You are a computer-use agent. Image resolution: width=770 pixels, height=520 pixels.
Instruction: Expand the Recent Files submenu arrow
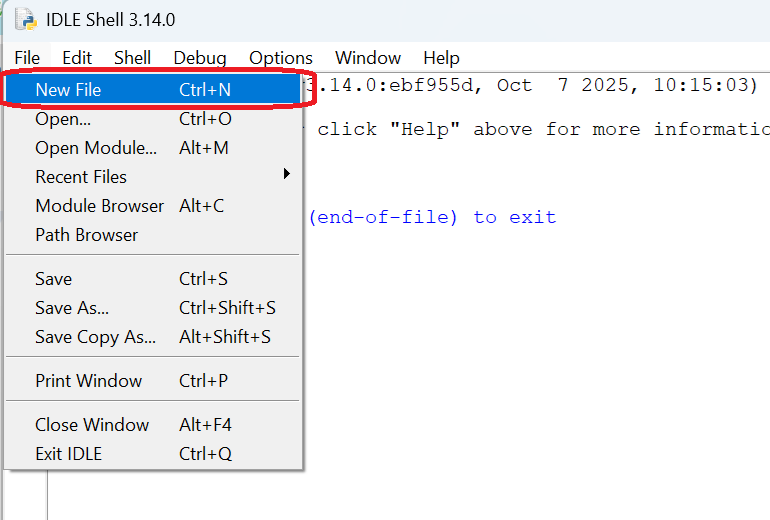(286, 175)
